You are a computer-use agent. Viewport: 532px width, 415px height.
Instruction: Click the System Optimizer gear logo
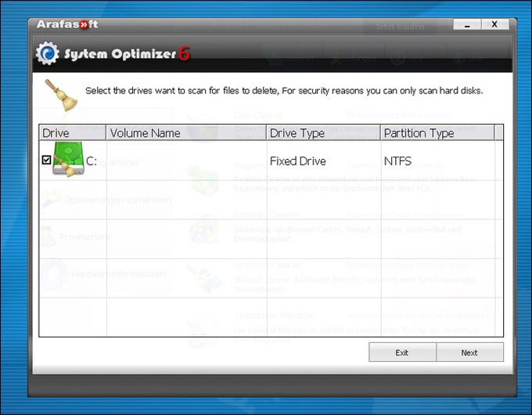47,53
